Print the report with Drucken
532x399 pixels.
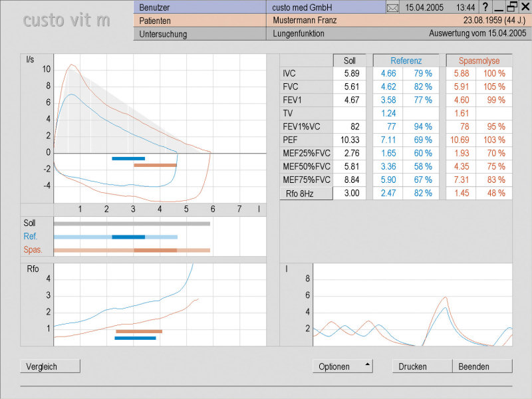422,366
